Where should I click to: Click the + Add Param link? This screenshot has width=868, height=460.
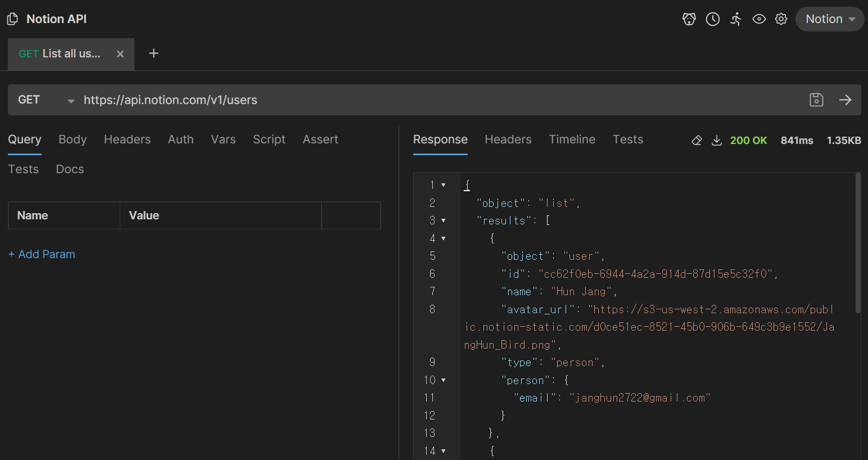(x=42, y=254)
